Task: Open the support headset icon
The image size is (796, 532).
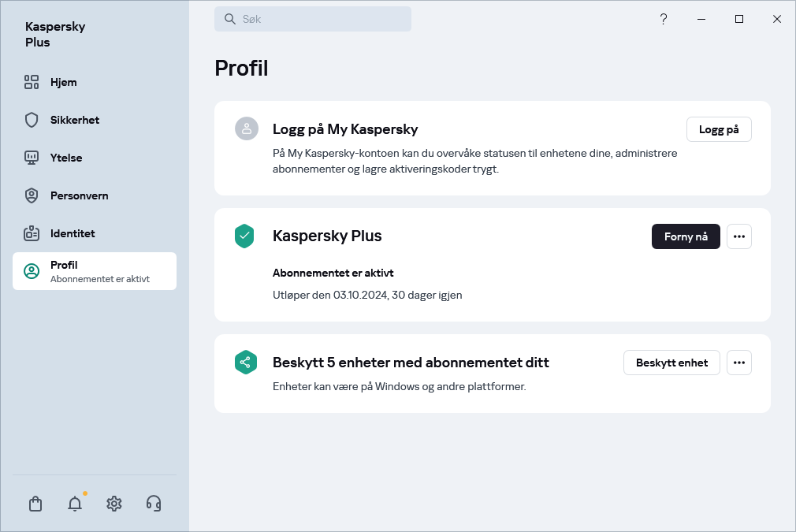Action: coord(154,504)
